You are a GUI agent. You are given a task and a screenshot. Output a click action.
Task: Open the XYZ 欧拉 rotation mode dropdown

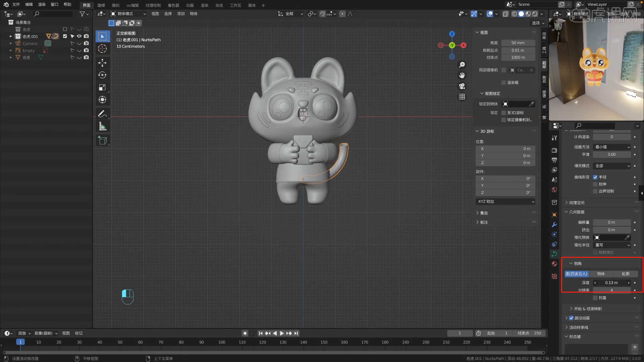505,201
